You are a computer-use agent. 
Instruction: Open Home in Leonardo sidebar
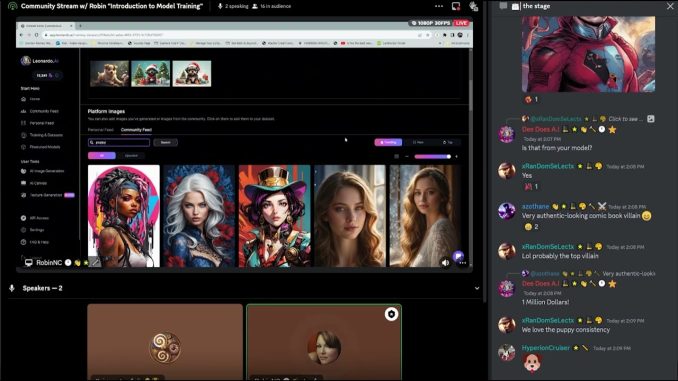[x=31, y=99]
